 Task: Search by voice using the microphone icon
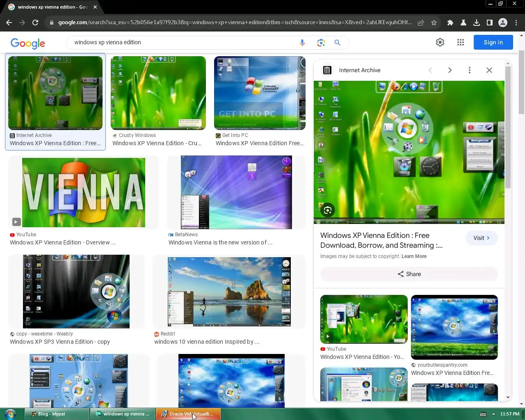click(302, 42)
